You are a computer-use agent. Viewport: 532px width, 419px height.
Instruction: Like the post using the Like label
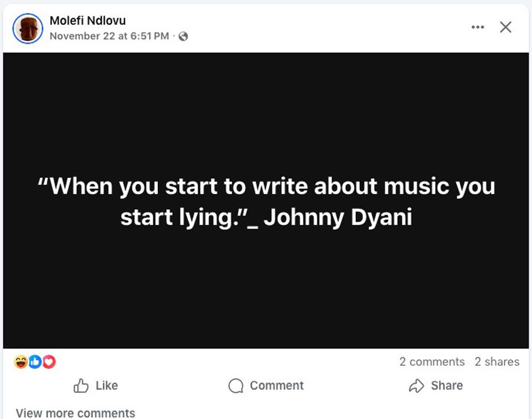(x=106, y=385)
